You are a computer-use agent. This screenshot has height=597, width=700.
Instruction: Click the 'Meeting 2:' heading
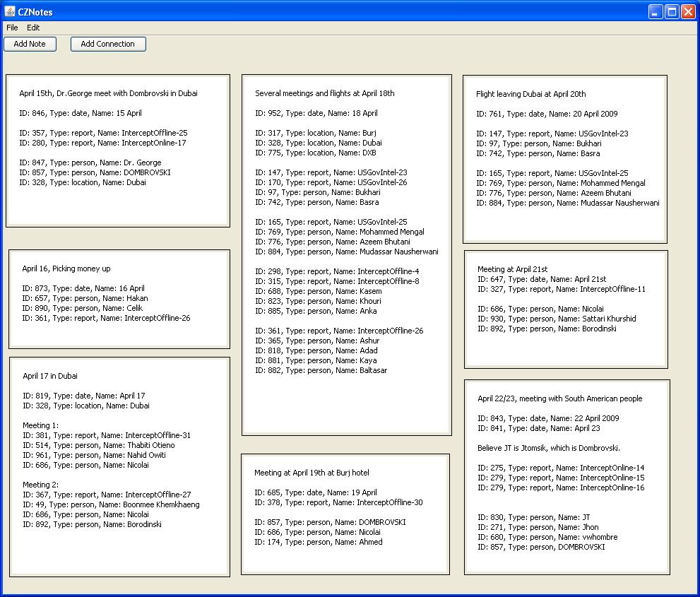coord(41,485)
